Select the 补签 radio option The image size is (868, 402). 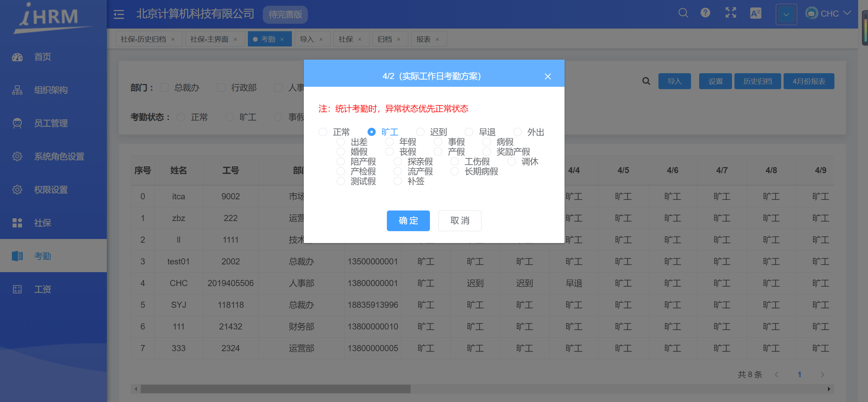click(x=398, y=181)
